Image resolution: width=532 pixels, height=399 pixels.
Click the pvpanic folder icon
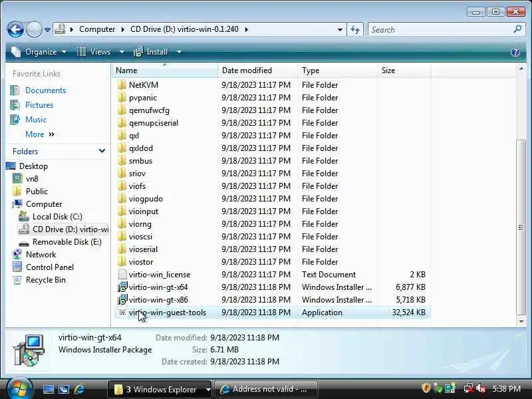pyautogui.click(x=122, y=98)
